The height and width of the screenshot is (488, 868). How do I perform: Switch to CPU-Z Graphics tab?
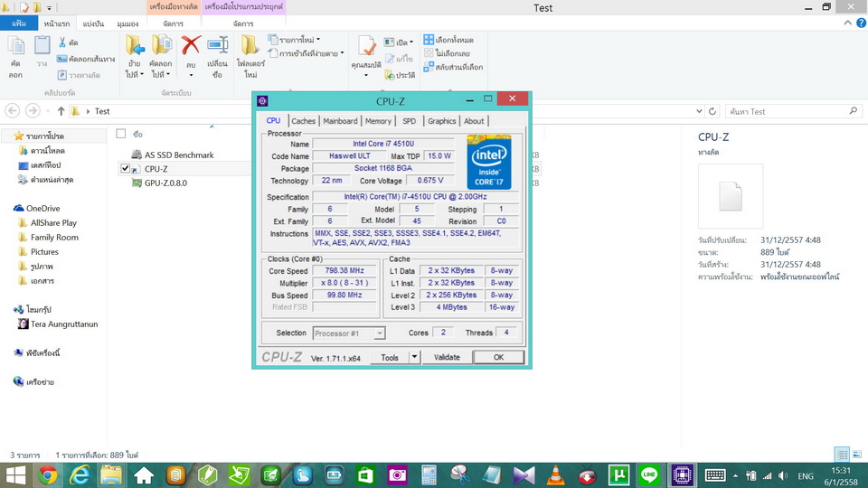pyautogui.click(x=442, y=120)
